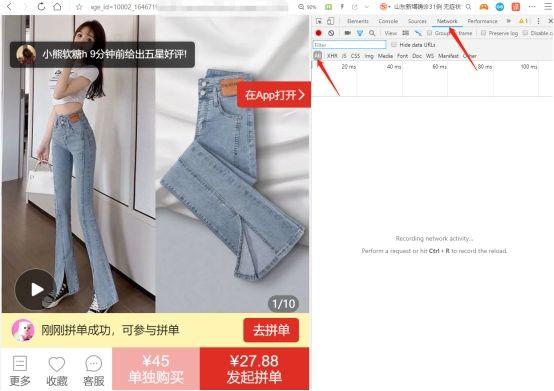Enable Group by frame checkbox
The width and height of the screenshot is (554, 391).
[429, 33]
